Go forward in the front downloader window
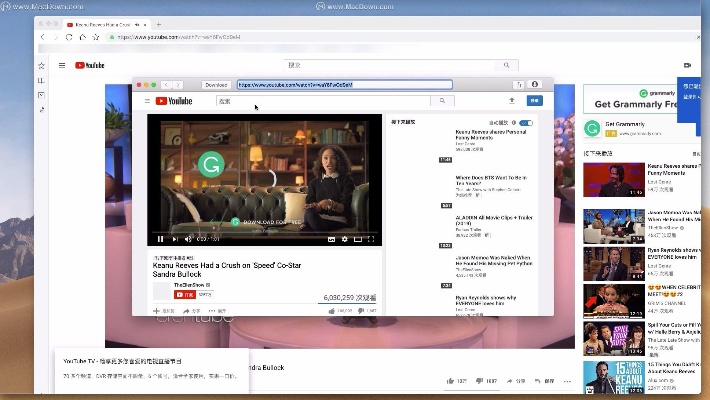 coord(178,85)
